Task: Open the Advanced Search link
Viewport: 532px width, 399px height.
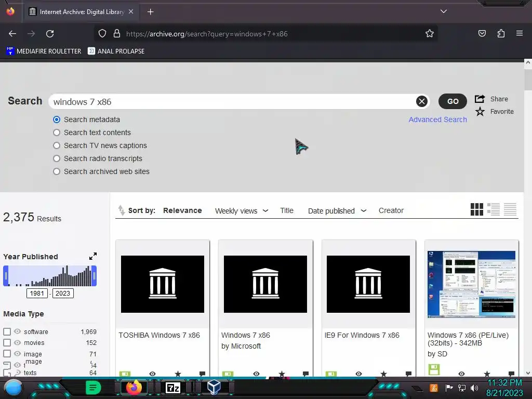Action: tap(437, 119)
